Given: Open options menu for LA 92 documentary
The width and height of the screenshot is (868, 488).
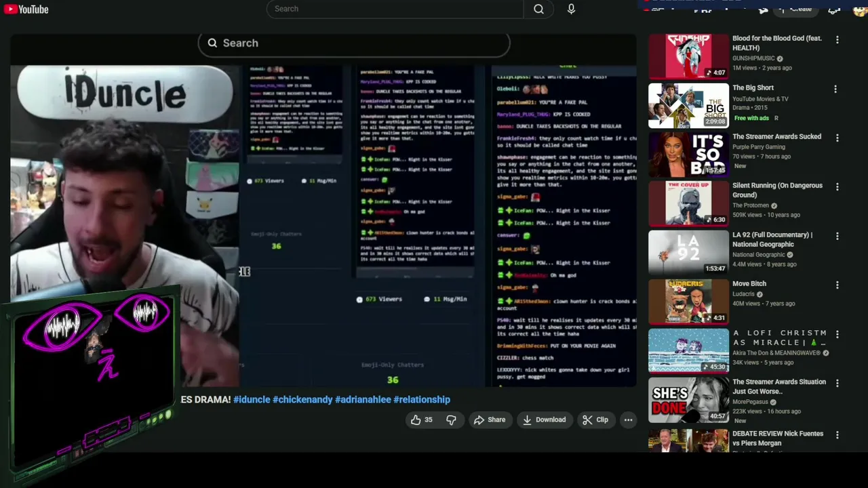Looking at the screenshot, I should click(x=837, y=236).
